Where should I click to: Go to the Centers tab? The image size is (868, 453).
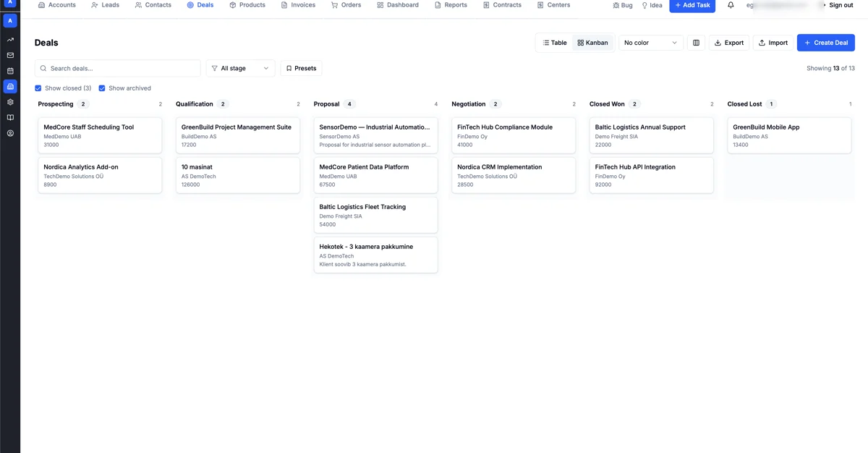(554, 5)
